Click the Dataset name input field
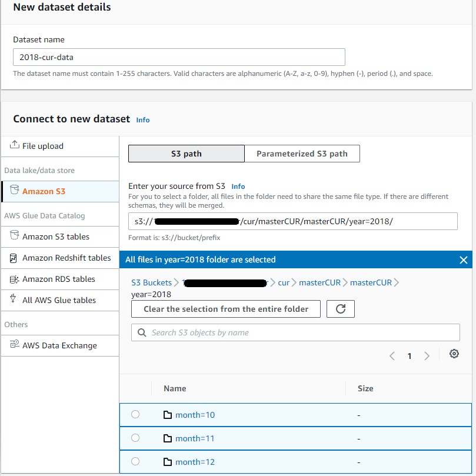Image resolution: width=476 pixels, height=476 pixels. click(x=179, y=57)
